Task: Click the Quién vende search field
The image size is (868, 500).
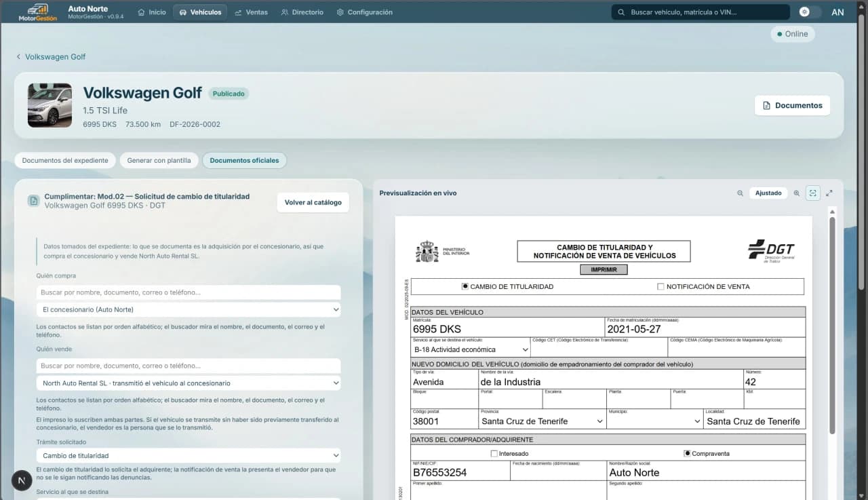Action: tap(189, 366)
